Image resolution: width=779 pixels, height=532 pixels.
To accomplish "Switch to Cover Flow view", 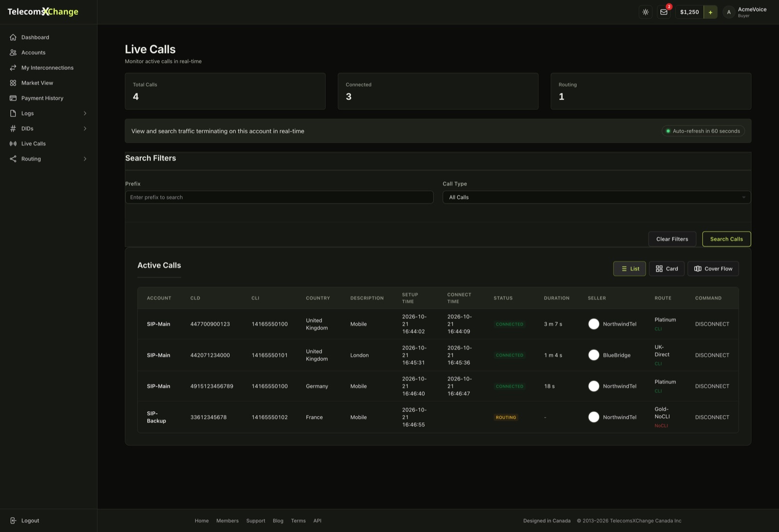I will pos(713,269).
